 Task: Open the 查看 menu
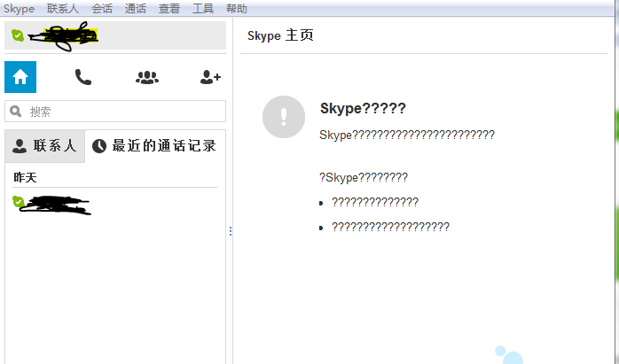click(x=169, y=8)
